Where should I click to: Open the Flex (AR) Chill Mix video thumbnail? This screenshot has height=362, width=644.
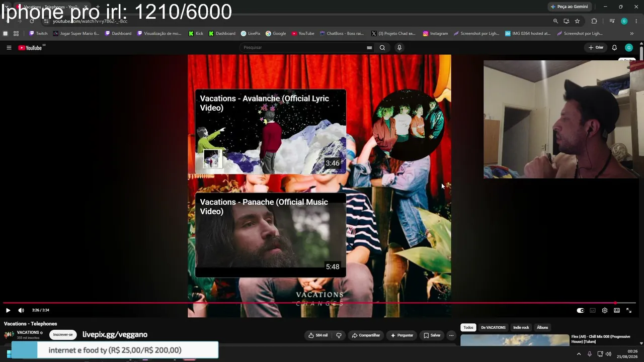[x=515, y=340]
